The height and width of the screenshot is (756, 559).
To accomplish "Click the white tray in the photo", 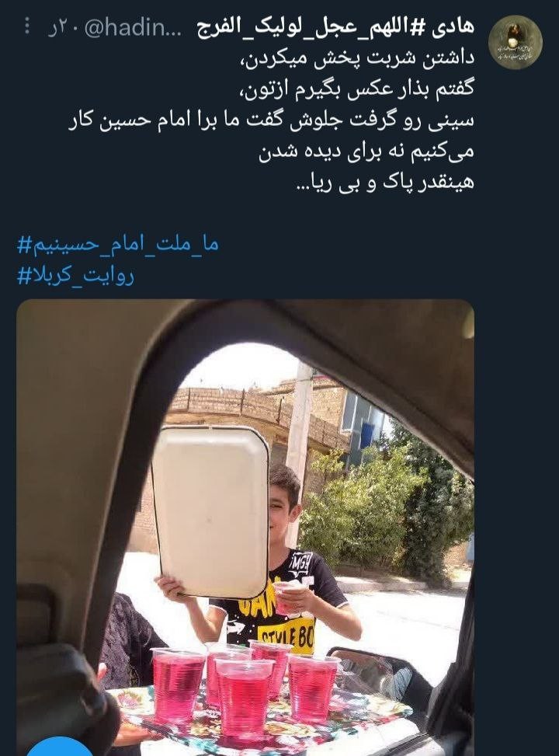I will pos(210,512).
